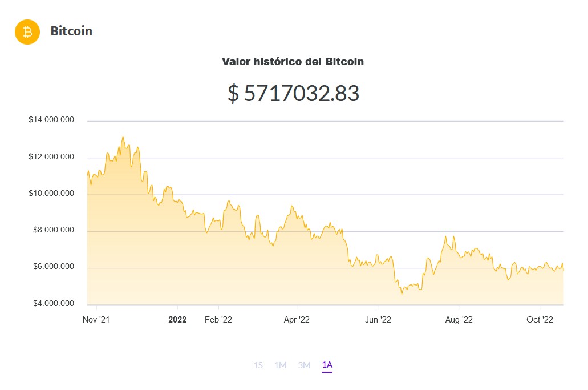Click the 2022 axis label

[177, 320]
